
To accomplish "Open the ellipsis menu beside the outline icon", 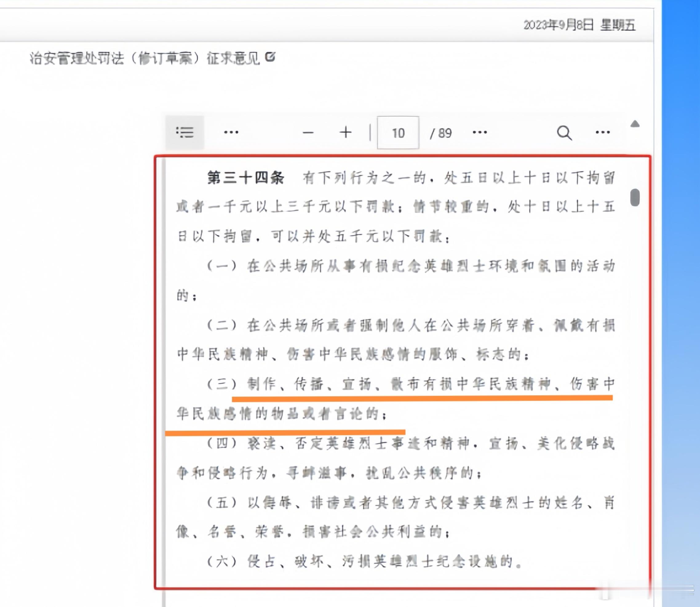I will (231, 132).
